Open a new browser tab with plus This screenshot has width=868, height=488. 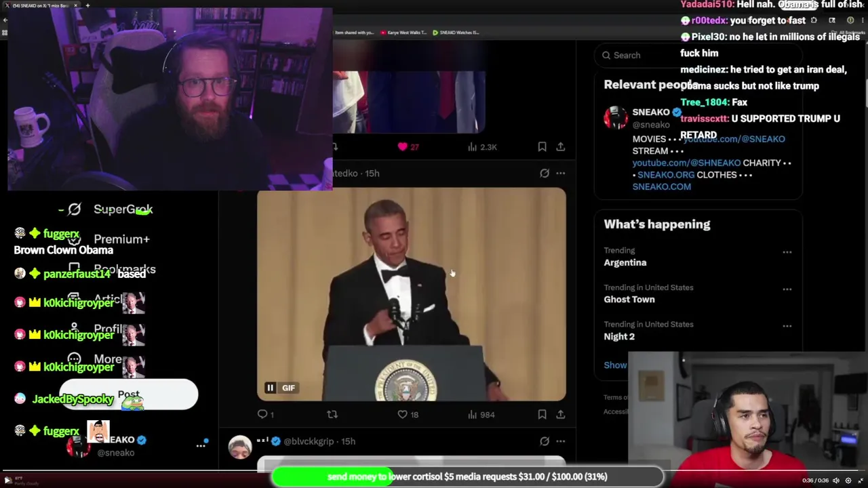pos(87,5)
